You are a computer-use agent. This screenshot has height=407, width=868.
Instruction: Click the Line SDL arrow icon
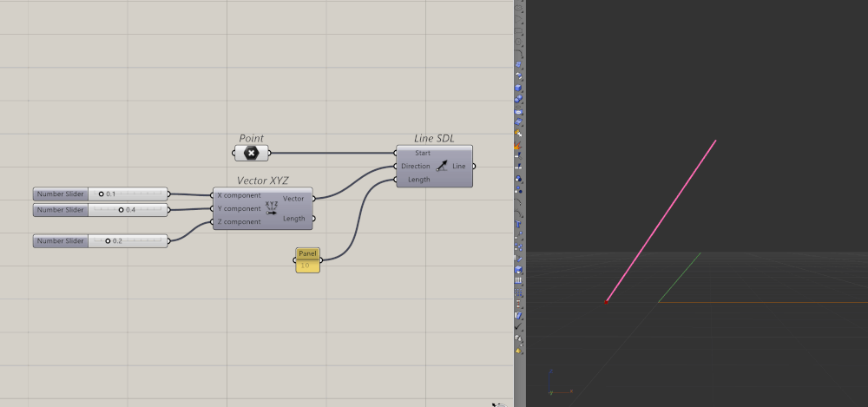pyautogui.click(x=441, y=166)
